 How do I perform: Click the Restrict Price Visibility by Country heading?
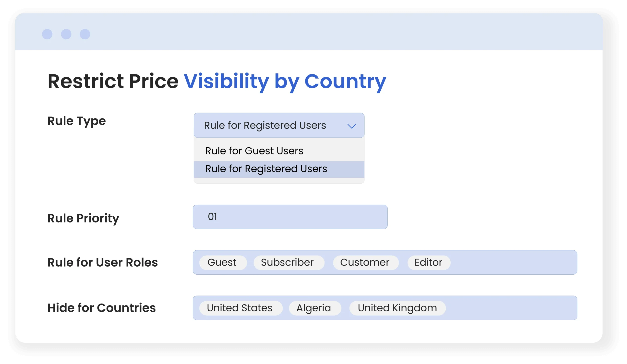(217, 81)
